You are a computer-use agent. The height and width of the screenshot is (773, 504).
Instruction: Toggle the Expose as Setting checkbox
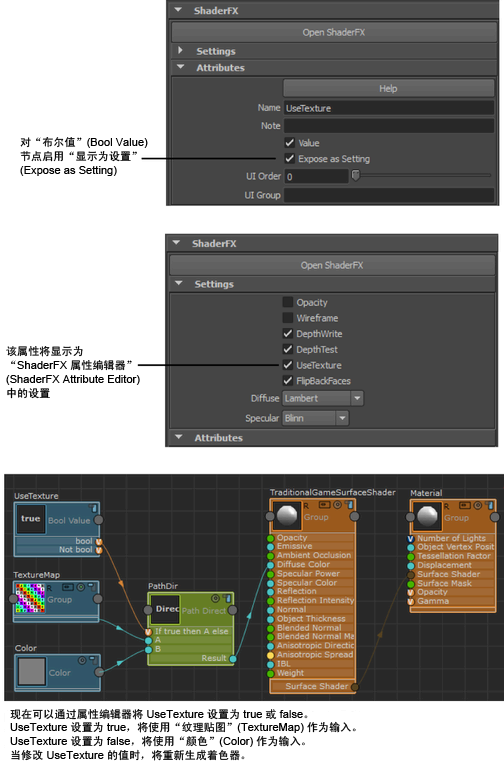(x=289, y=159)
